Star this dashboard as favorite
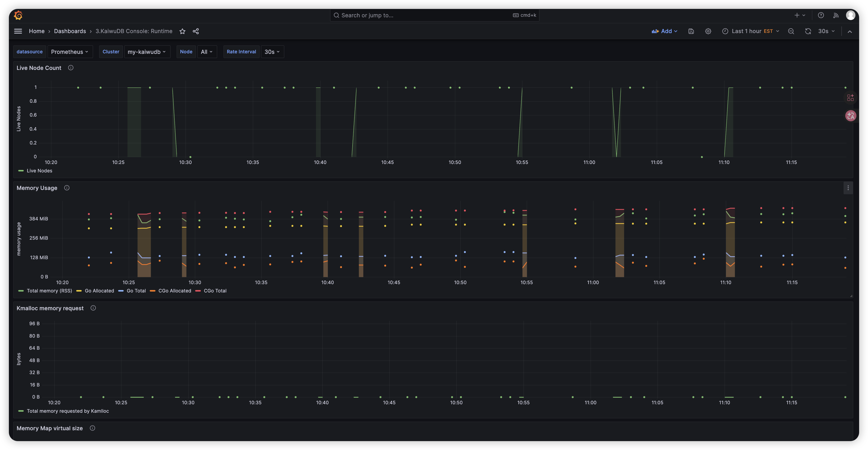The image size is (868, 450). [182, 31]
